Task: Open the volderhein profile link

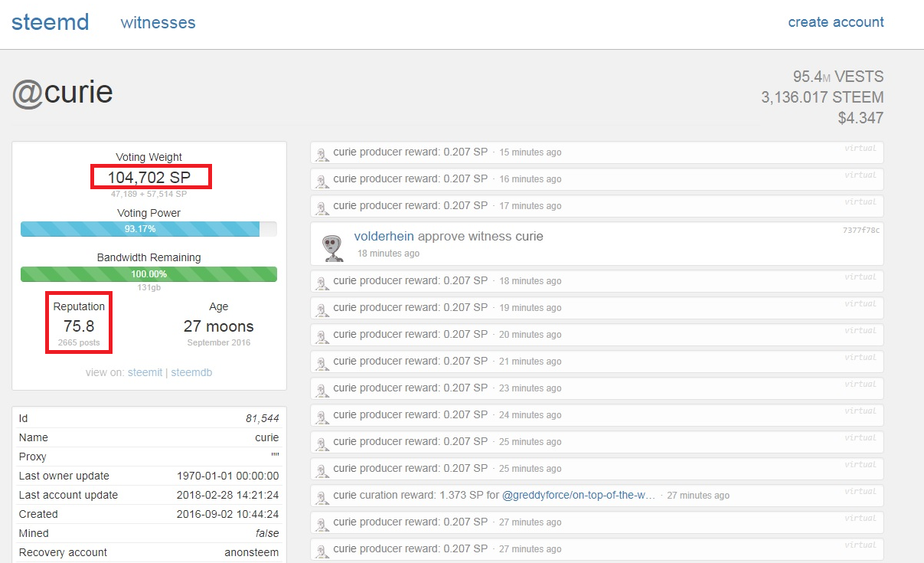Action: pos(384,237)
